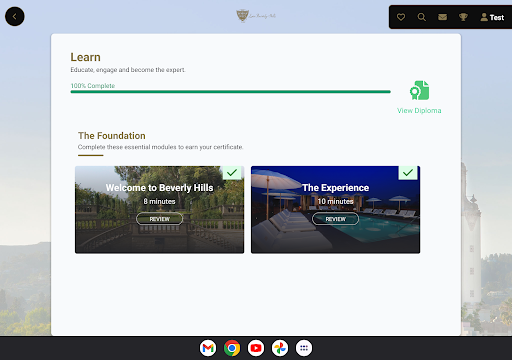Click the '100% Complete' label
Screen dimensions: 512x360
pyautogui.click(x=93, y=86)
